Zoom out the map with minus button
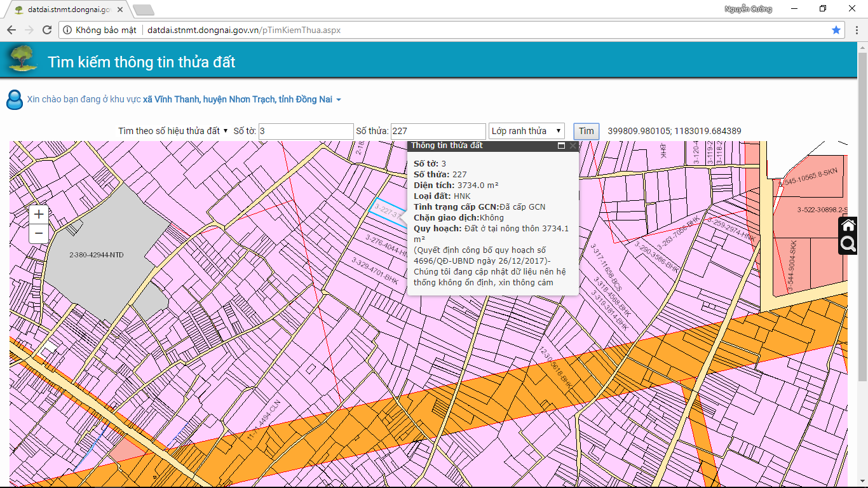The image size is (868, 488). (39, 234)
